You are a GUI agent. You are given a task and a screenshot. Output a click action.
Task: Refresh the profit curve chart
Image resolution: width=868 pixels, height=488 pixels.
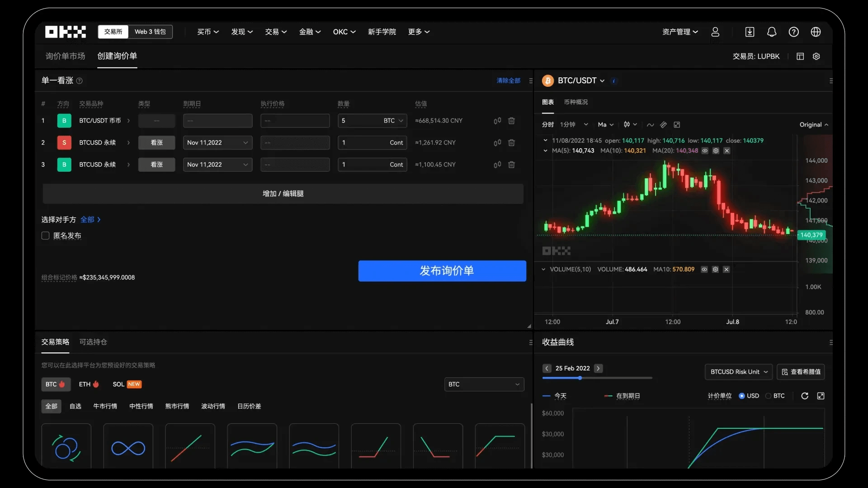805,396
